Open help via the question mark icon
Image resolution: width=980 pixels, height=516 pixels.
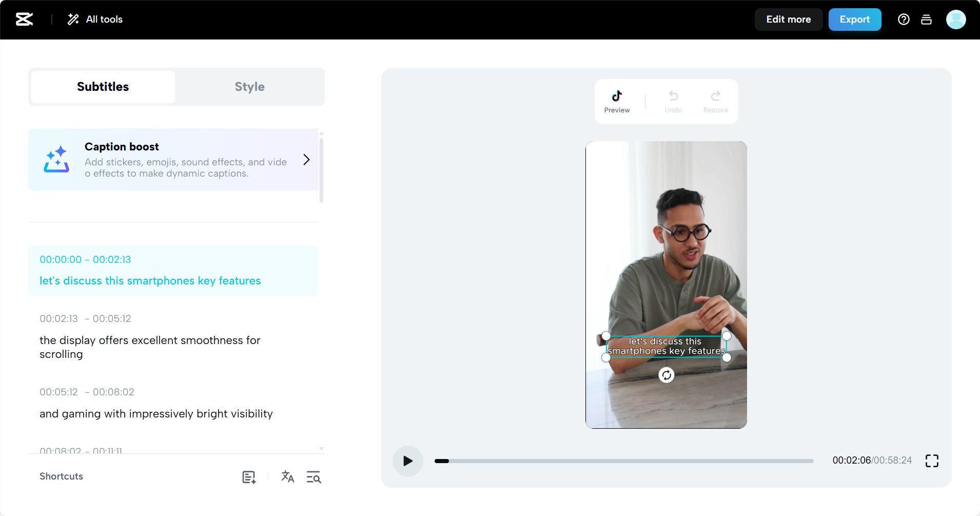point(904,19)
